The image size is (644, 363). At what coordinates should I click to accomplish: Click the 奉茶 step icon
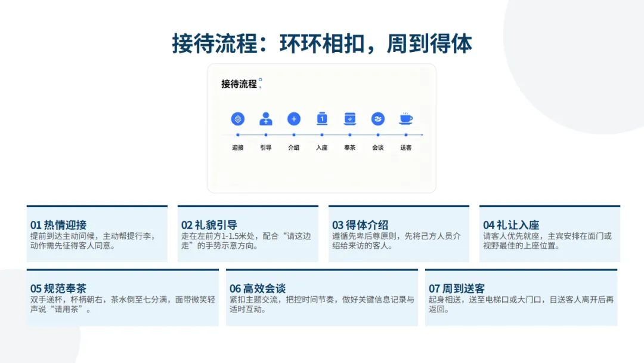350,118
